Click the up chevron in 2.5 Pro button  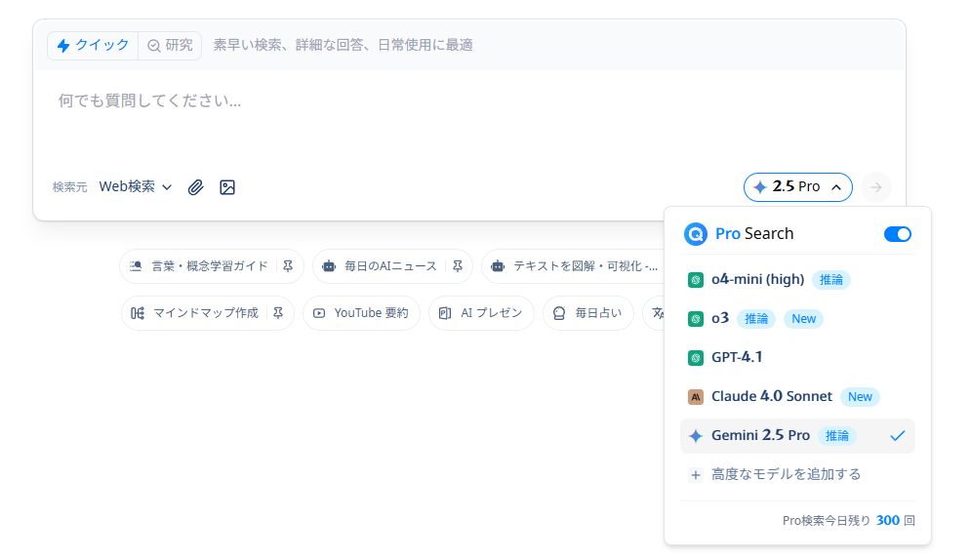tap(836, 187)
